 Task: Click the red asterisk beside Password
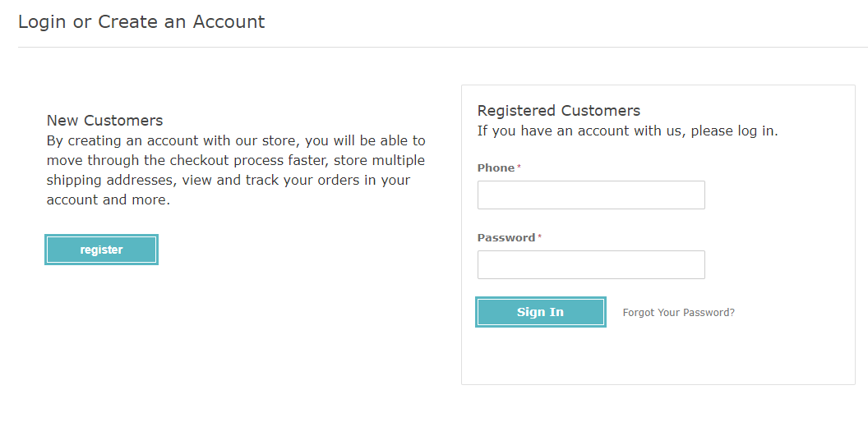tap(540, 236)
